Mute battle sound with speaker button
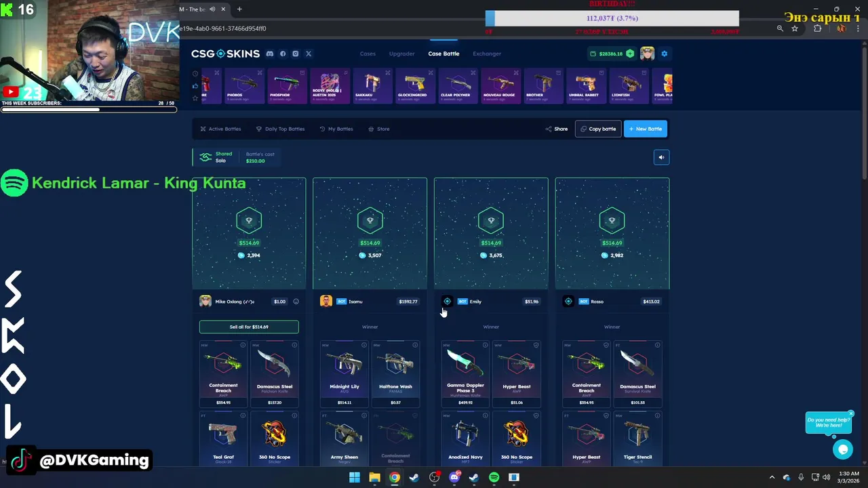 tap(661, 157)
